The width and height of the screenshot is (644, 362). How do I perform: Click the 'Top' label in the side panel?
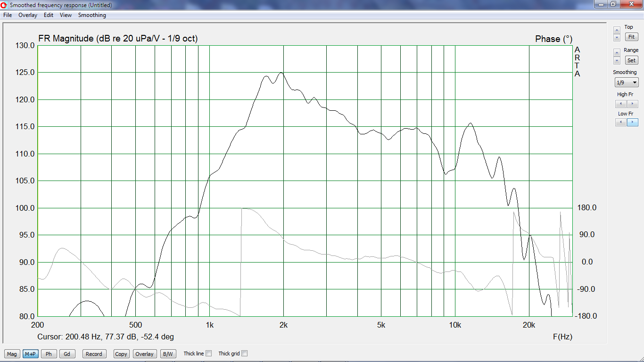628,27
